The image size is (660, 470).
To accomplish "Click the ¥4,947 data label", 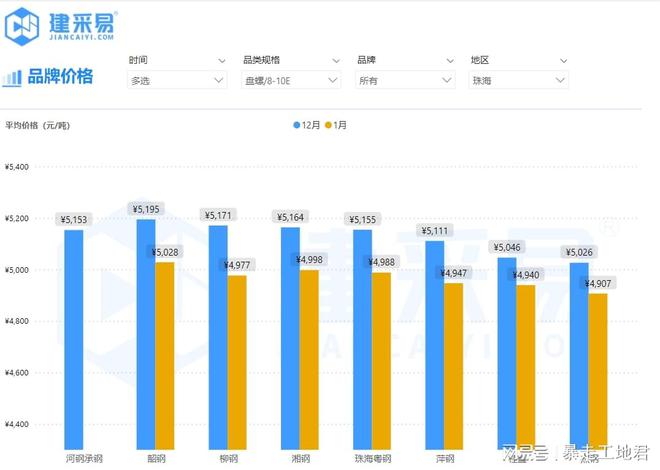I will (x=453, y=274).
